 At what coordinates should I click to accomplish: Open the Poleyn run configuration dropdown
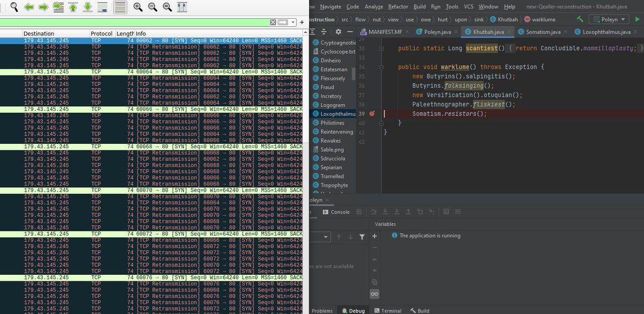pos(609,19)
